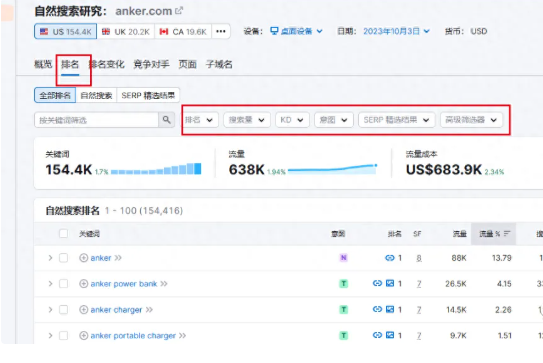
Task: Click the add icon beside anker power bank
Action: [83, 284]
